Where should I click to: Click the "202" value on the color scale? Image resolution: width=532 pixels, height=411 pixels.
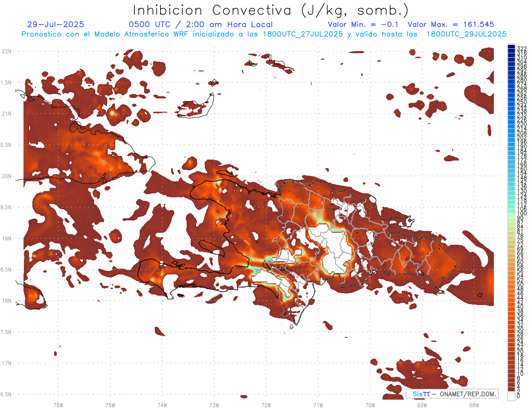[521, 137]
